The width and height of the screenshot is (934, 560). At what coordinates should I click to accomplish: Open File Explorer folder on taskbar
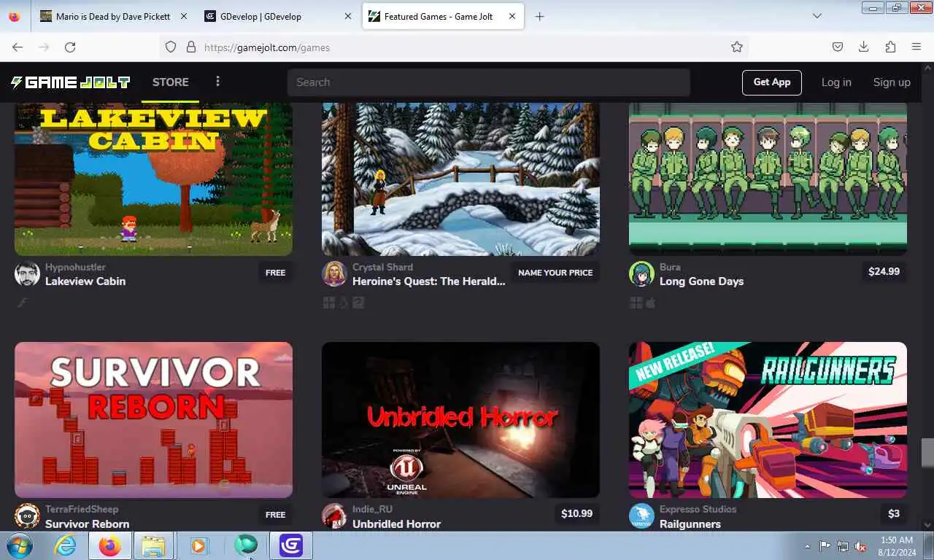tap(153, 545)
